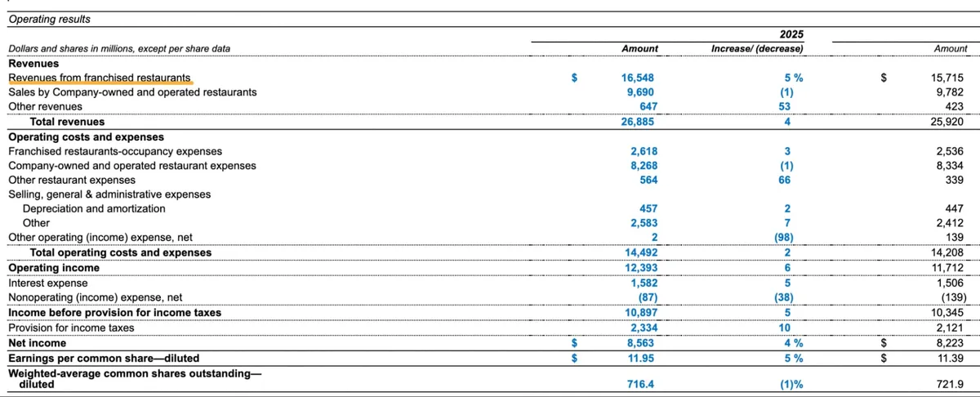Click "Other operating (income) expense, net" label
The image size is (980, 397).
(100, 238)
